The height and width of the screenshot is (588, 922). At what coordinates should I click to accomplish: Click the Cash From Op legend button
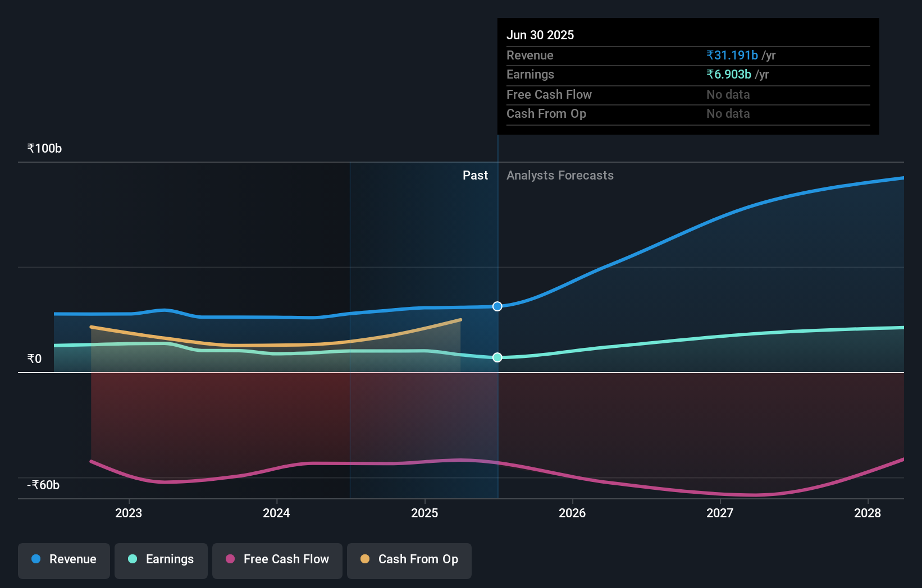(x=409, y=560)
